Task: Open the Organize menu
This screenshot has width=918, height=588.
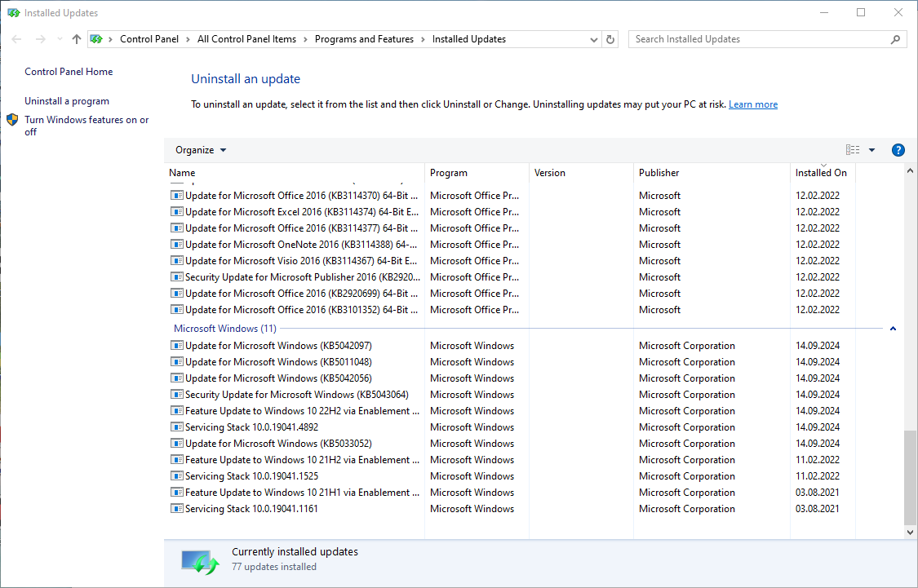Action: click(x=200, y=150)
